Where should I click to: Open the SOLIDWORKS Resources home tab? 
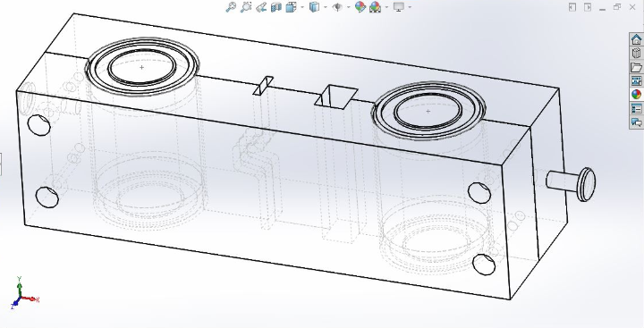(636, 39)
